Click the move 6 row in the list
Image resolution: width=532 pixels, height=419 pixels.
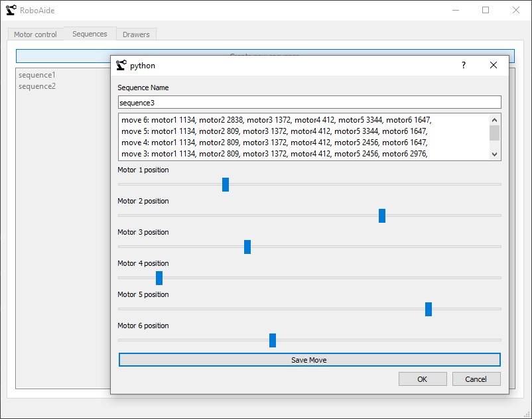(x=304, y=120)
